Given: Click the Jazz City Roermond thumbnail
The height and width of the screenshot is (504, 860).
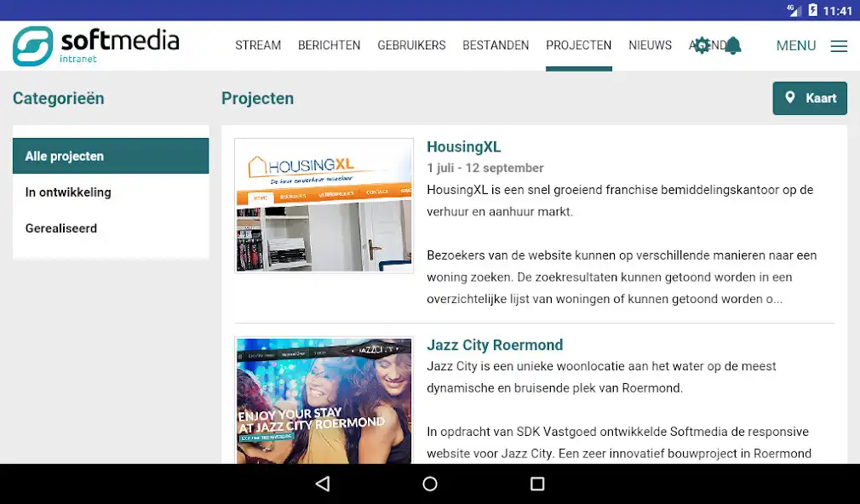Looking at the screenshot, I should tap(324, 400).
